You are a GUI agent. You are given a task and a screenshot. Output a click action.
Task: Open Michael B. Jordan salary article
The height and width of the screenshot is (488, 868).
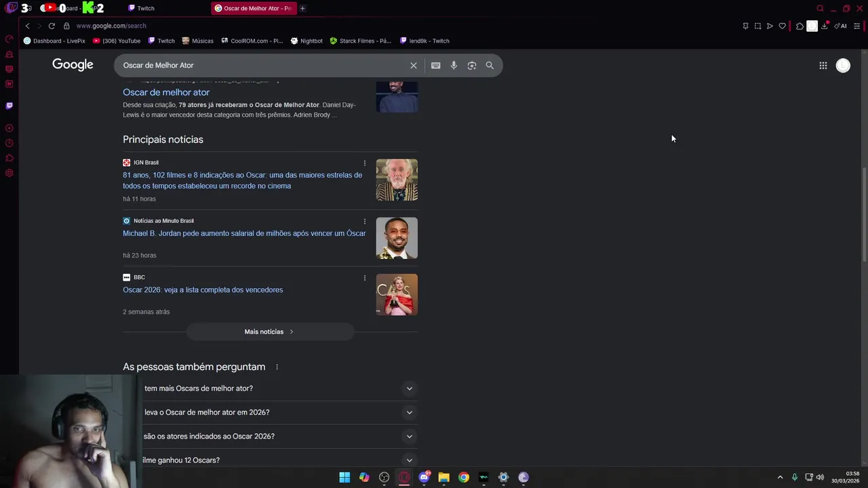pos(244,233)
